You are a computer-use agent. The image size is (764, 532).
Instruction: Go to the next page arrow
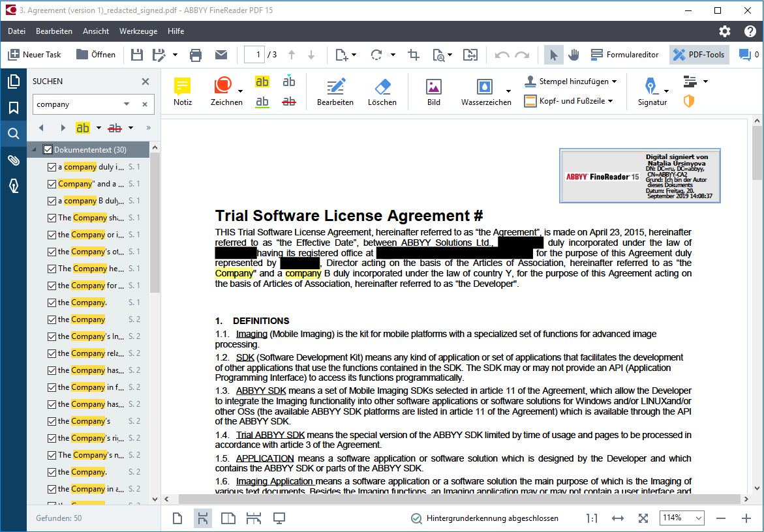click(x=311, y=55)
